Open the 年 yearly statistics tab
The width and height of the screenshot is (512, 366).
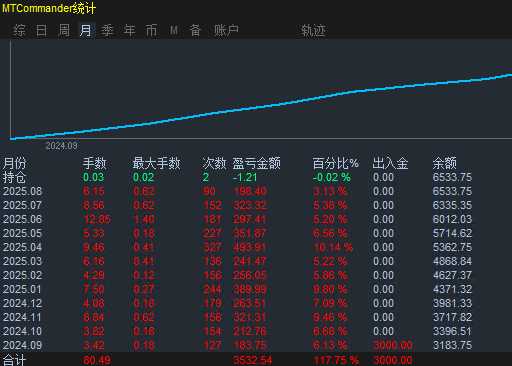[129, 30]
